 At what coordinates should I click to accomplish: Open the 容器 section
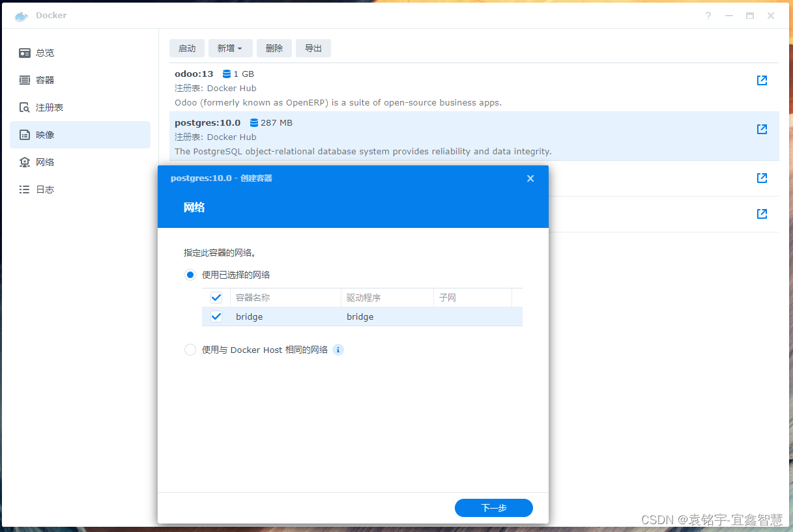pos(80,80)
